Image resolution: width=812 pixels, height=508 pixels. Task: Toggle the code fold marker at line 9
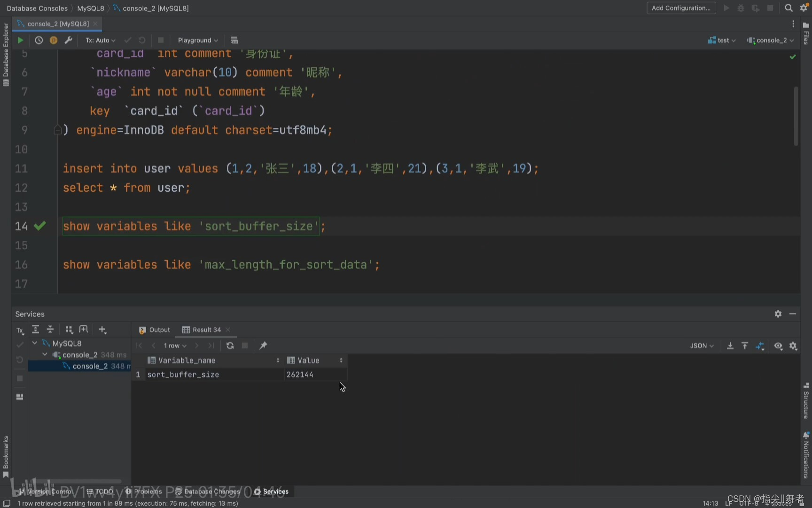tap(57, 130)
